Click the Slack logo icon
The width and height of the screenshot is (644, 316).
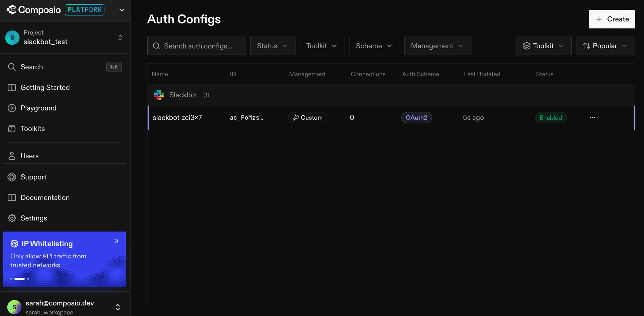tap(159, 95)
